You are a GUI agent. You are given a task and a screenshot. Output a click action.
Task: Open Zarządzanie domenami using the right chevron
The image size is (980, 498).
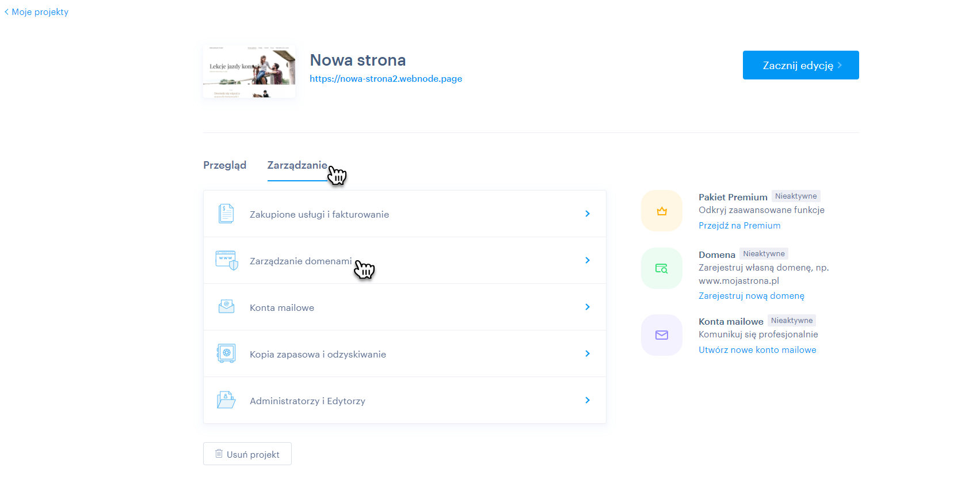[588, 260]
